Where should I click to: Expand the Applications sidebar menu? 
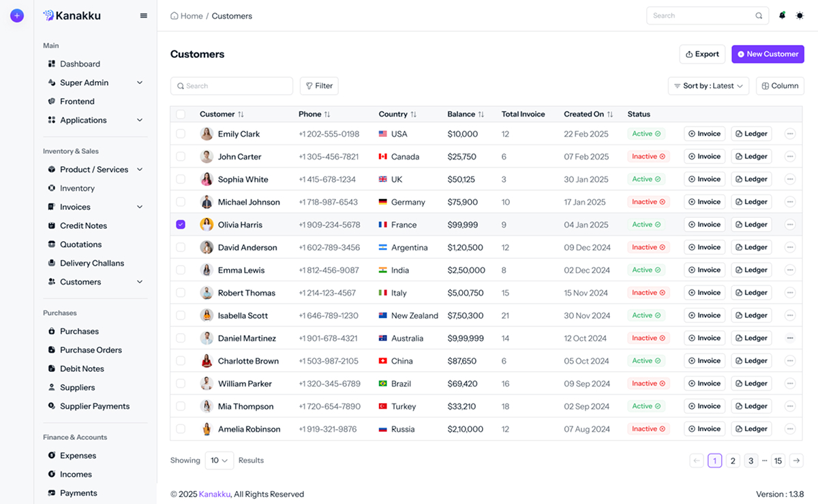(139, 120)
